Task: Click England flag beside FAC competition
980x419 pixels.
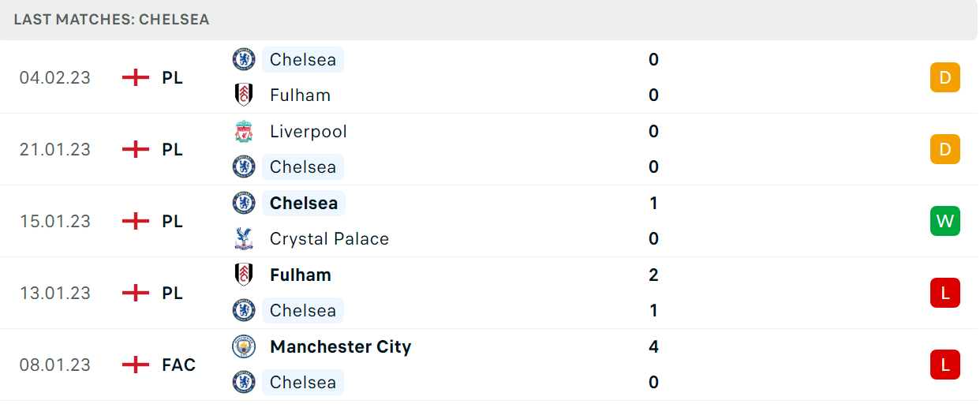Action: (136, 365)
